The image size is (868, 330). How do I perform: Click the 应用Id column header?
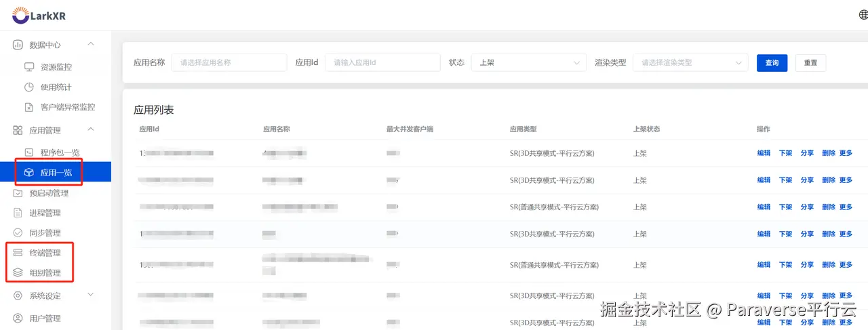click(x=149, y=129)
